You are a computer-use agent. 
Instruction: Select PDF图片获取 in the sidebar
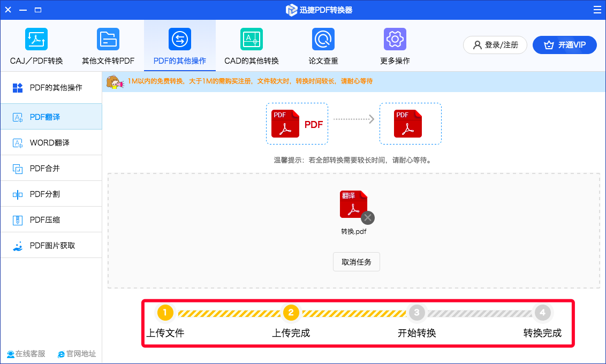pos(51,246)
